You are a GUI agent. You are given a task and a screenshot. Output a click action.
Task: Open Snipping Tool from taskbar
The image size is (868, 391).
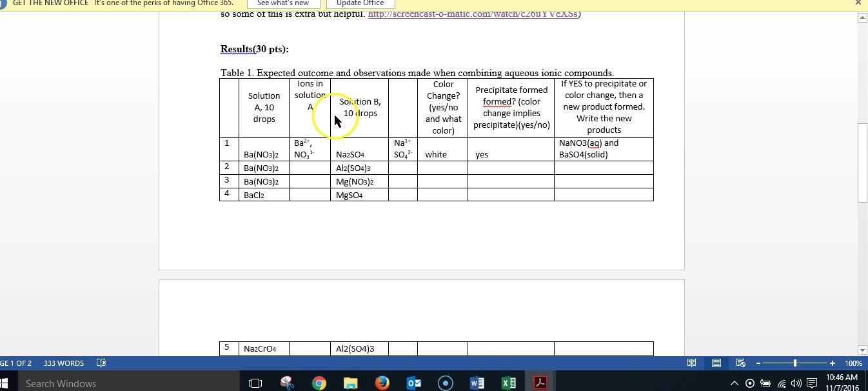tap(288, 383)
